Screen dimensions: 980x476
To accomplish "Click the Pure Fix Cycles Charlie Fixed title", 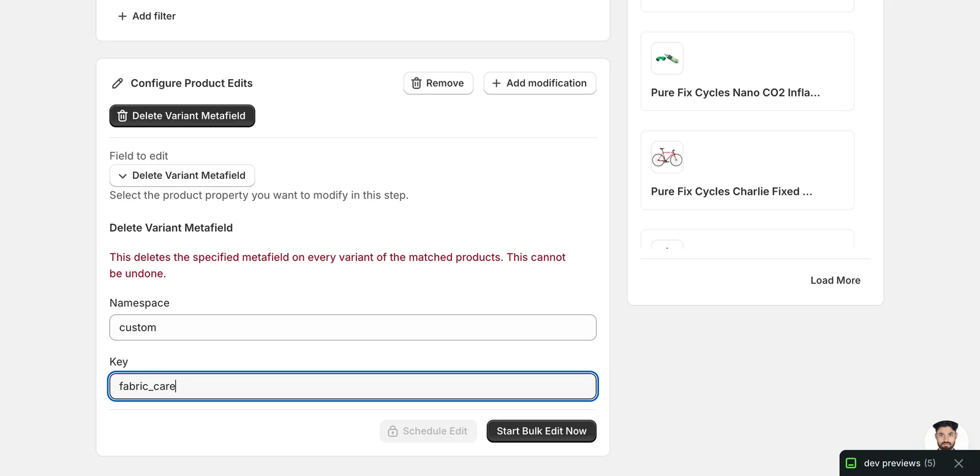I will coord(731,192).
